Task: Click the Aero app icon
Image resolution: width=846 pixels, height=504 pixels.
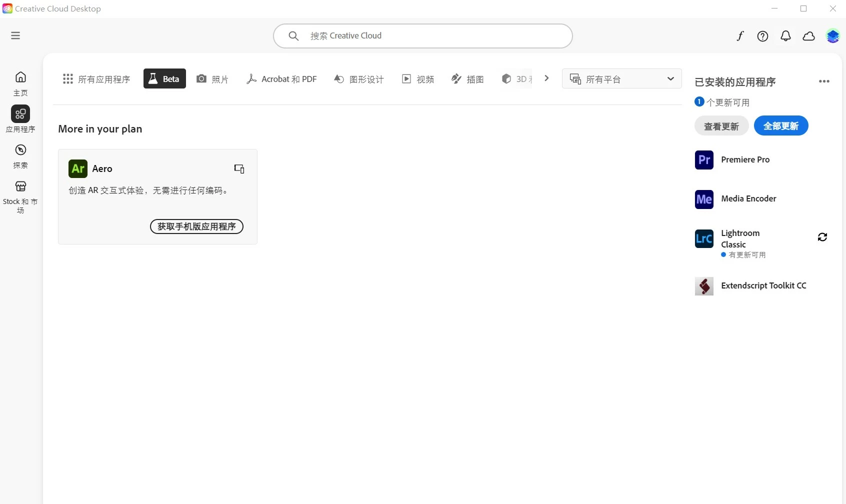Action: 78,168
